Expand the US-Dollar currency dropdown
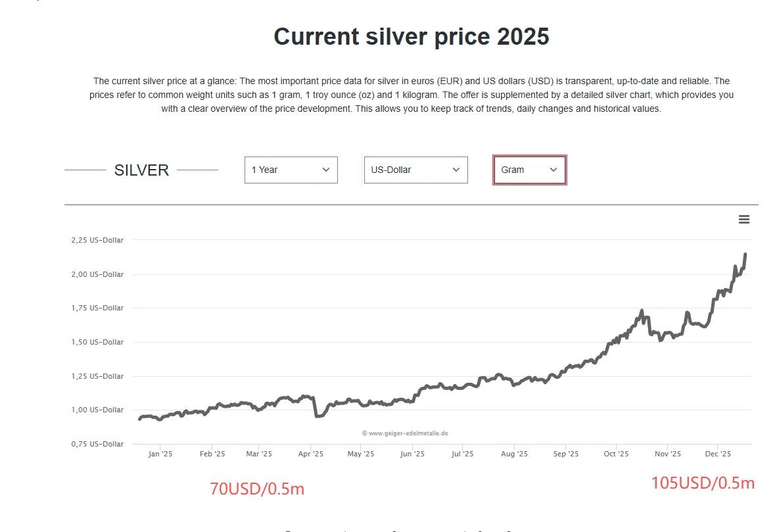This screenshot has width=779, height=532. pyautogui.click(x=416, y=170)
